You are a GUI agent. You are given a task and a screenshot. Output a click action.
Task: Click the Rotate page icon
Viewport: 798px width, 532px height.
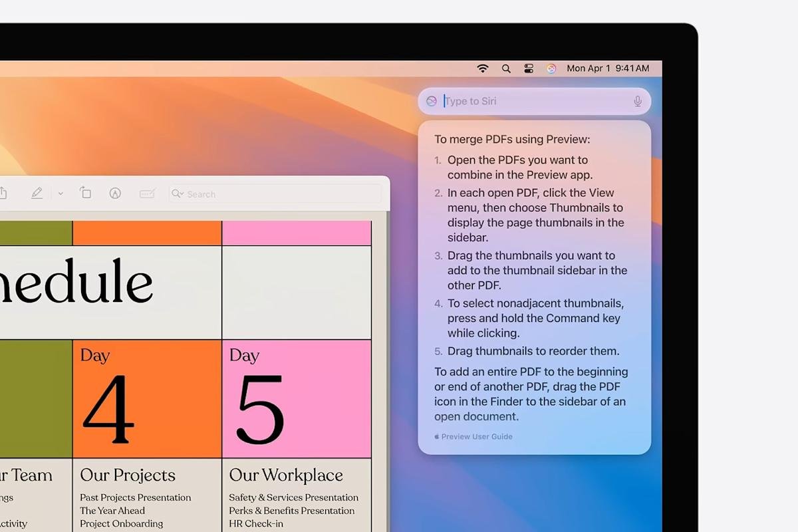pyautogui.click(x=86, y=193)
